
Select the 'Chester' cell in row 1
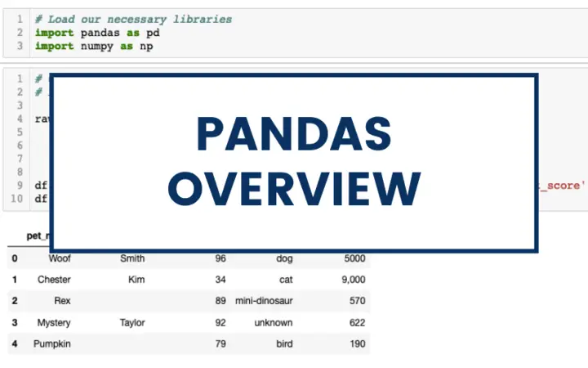54,280
